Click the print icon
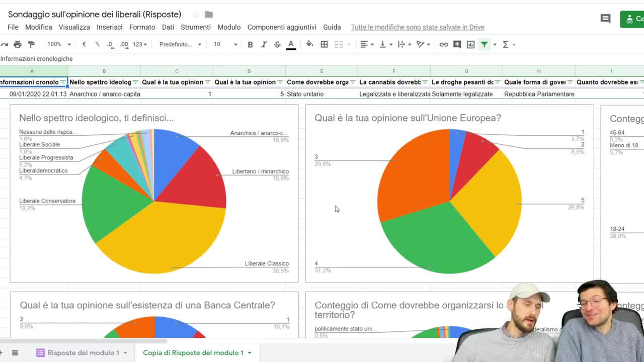 coord(18,44)
